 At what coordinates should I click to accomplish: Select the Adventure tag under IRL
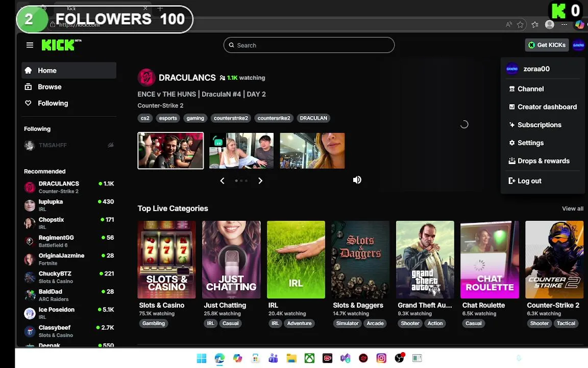(x=299, y=324)
